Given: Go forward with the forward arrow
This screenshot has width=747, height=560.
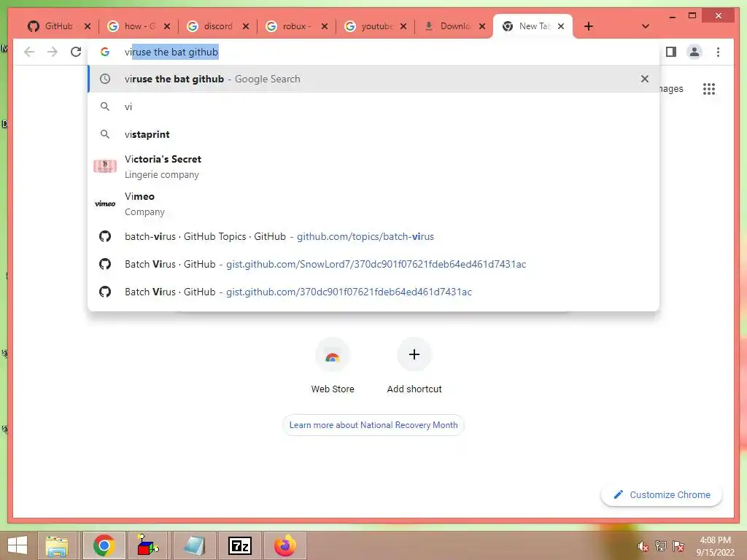Looking at the screenshot, I should tap(53, 52).
